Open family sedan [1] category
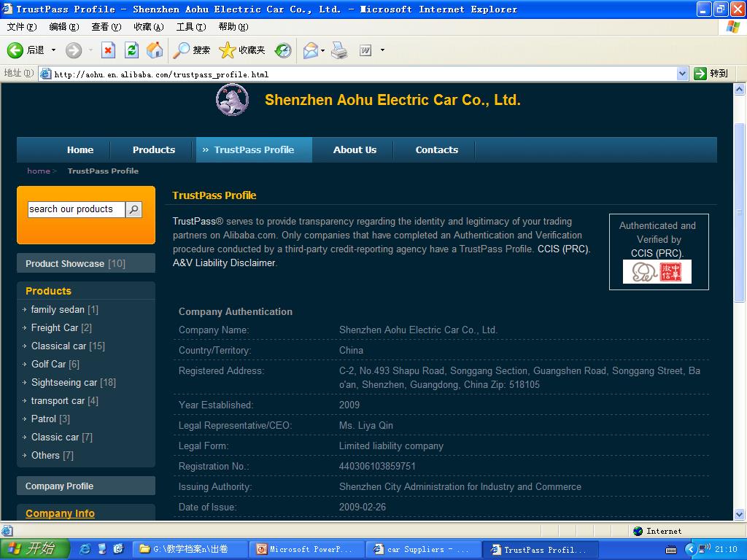The width and height of the screenshot is (747, 560). click(x=64, y=309)
